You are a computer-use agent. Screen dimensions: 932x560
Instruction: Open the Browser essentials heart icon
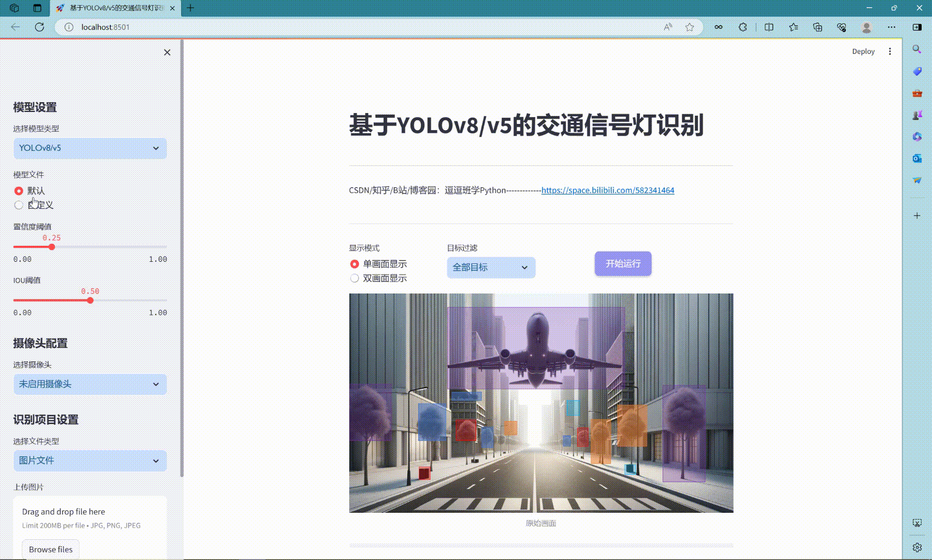(841, 27)
